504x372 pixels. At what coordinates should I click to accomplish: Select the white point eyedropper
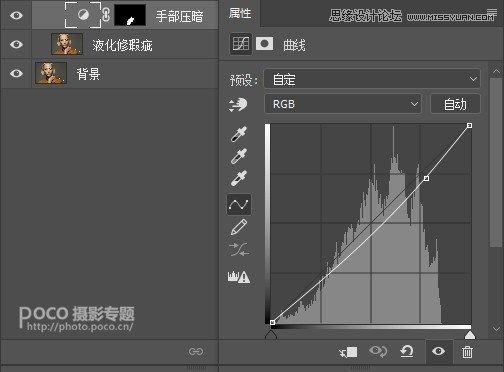pyautogui.click(x=239, y=178)
